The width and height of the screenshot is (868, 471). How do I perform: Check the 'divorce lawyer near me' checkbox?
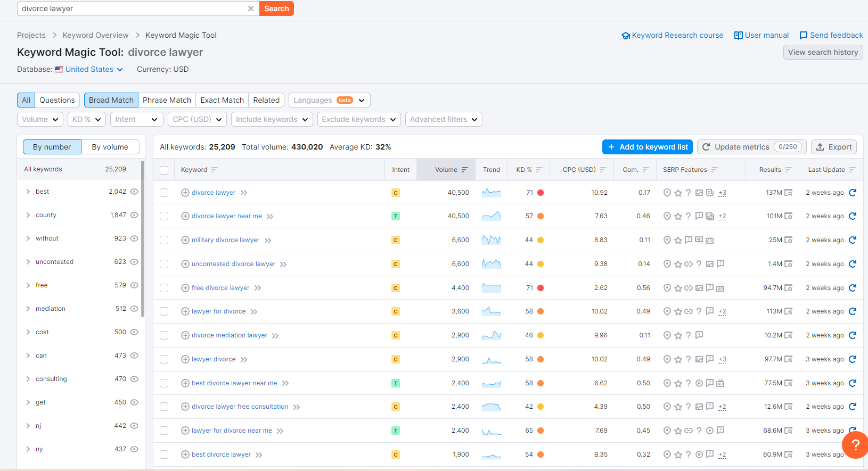[164, 216]
